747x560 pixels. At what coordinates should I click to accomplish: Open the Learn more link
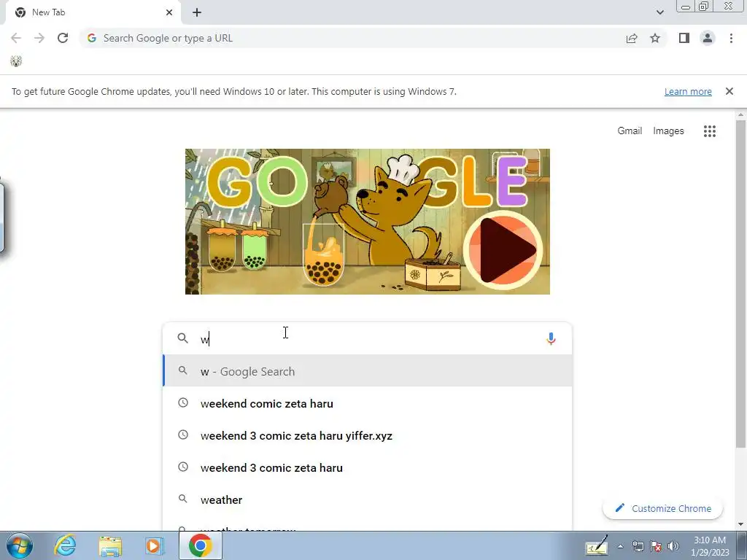(688, 91)
